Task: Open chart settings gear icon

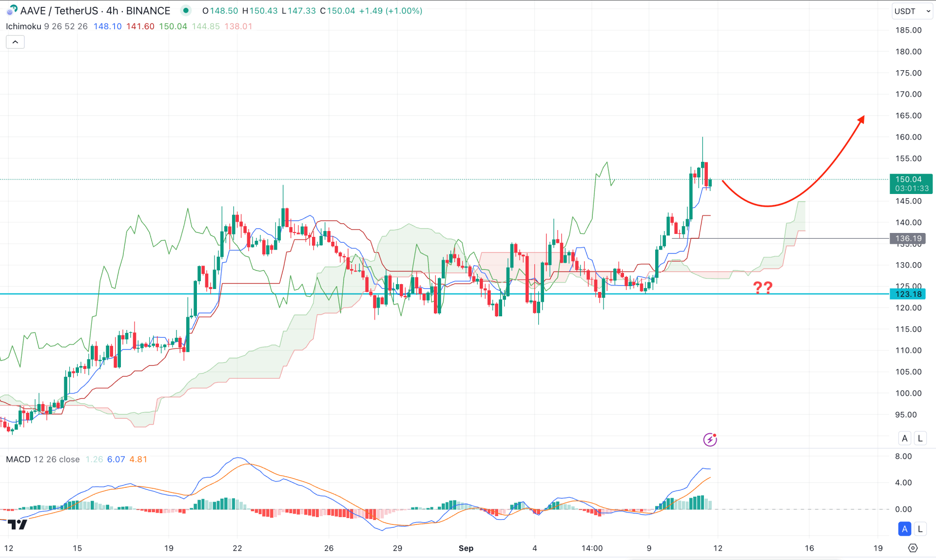Action: (913, 548)
